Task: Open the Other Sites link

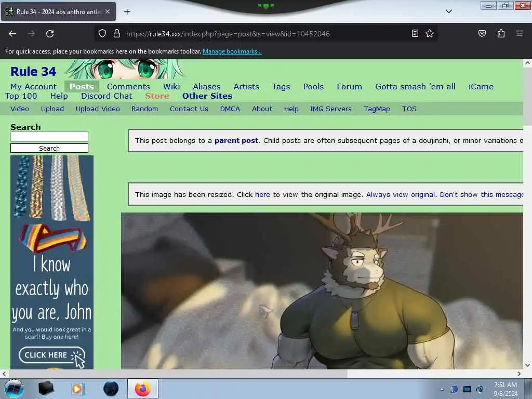Action: click(x=207, y=96)
